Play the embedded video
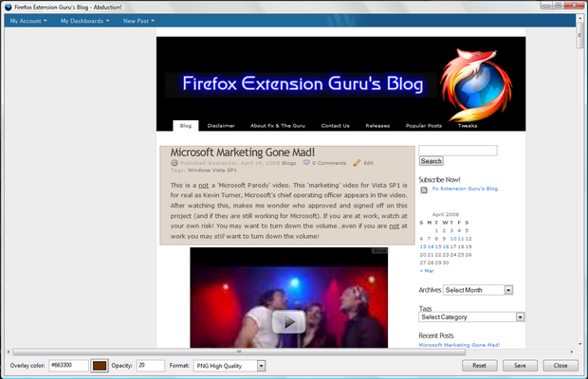 pyautogui.click(x=288, y=321)
